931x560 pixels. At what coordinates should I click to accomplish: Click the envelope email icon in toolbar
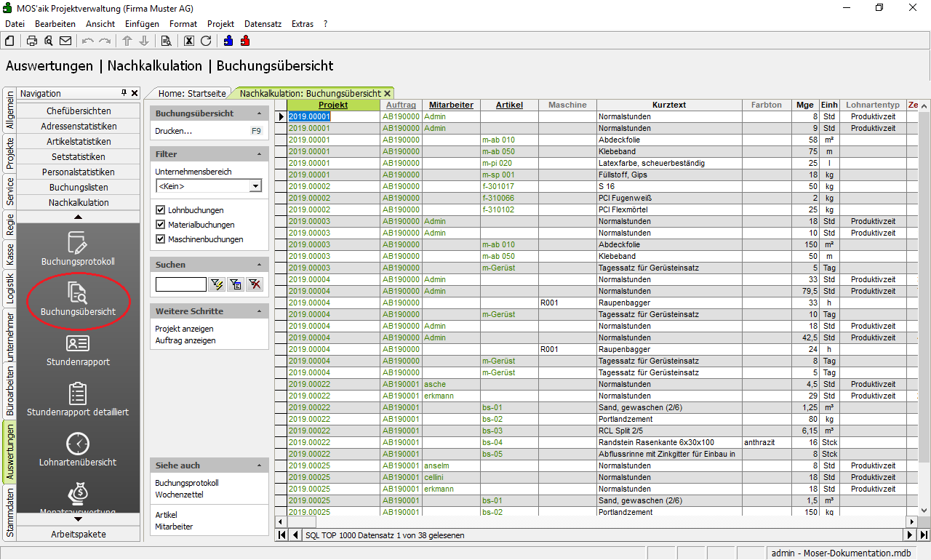[x=65, y=41]
